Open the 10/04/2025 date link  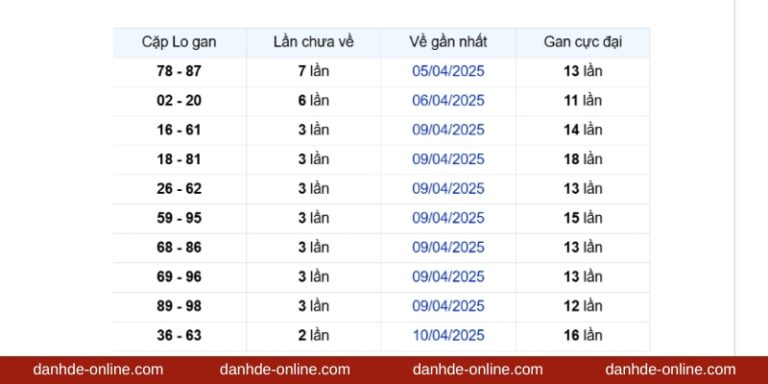(448, 336)
